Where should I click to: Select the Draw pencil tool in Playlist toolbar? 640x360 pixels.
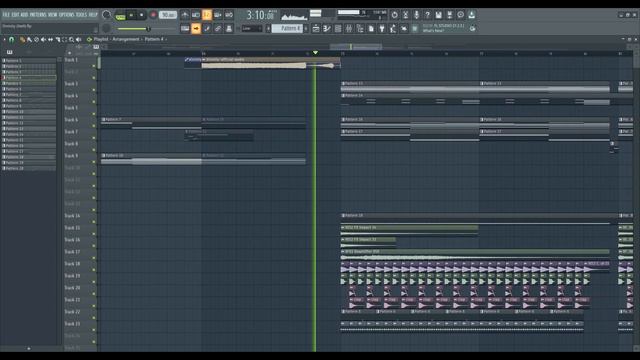coord(22,40)
